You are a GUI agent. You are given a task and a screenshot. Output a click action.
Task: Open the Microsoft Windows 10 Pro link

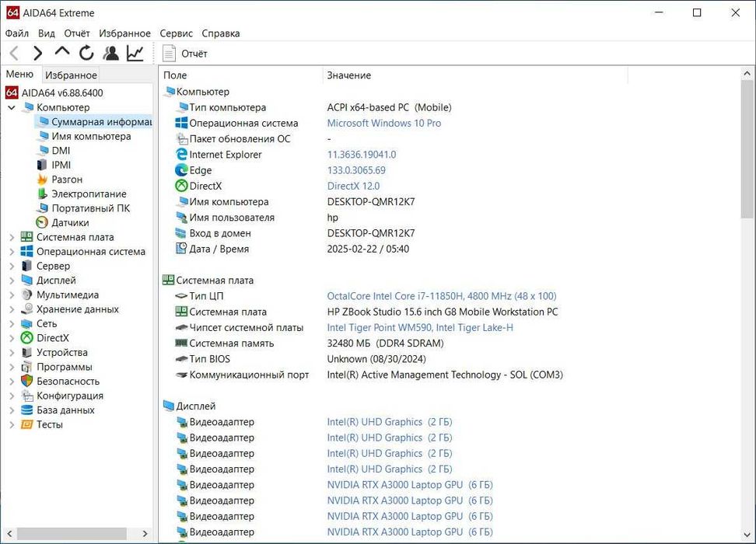coord(383,123)
